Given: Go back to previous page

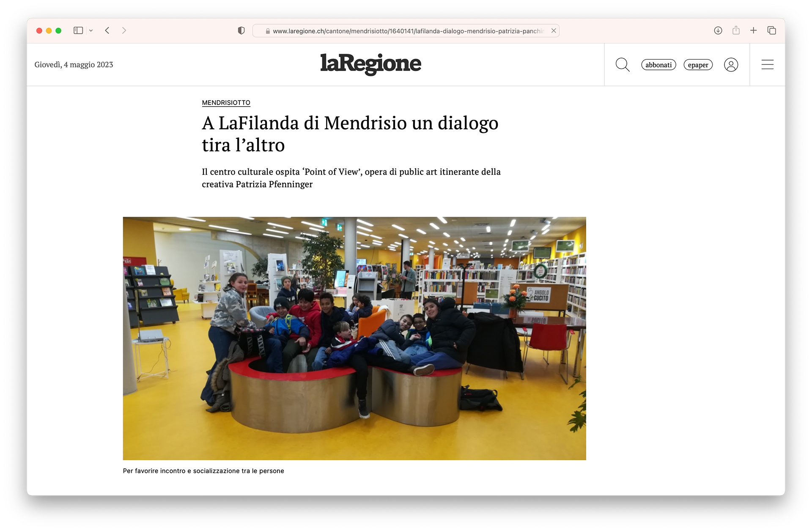Looking at the screenshot, I should click(107, 30).
